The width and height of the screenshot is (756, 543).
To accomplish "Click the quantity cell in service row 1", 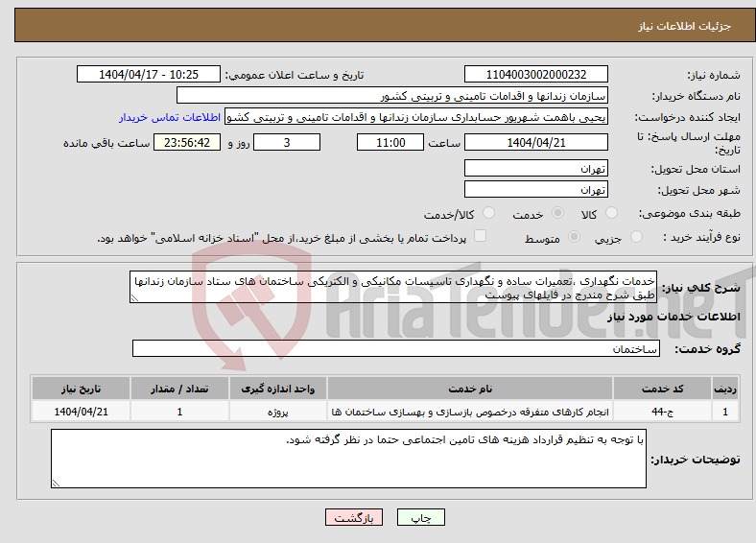I will pos(179,412).
